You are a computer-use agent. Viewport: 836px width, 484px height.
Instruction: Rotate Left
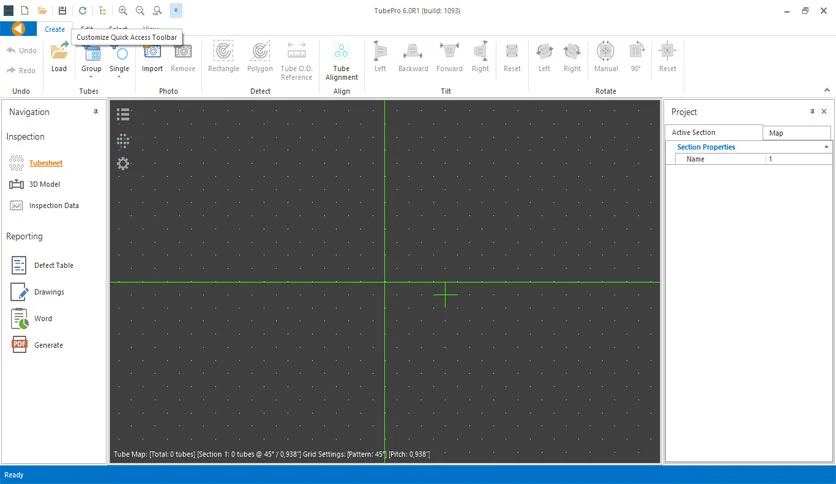click(x=544, y=57)
